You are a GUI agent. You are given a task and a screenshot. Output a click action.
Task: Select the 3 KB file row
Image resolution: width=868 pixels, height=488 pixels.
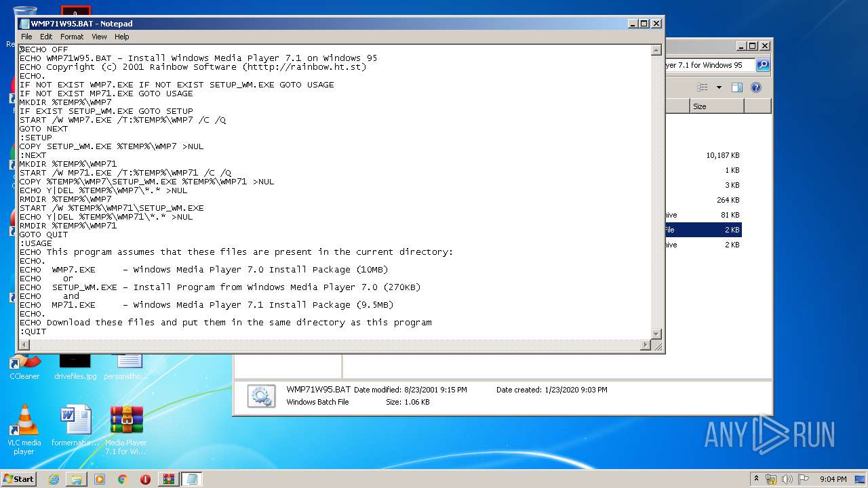(703, 185)
